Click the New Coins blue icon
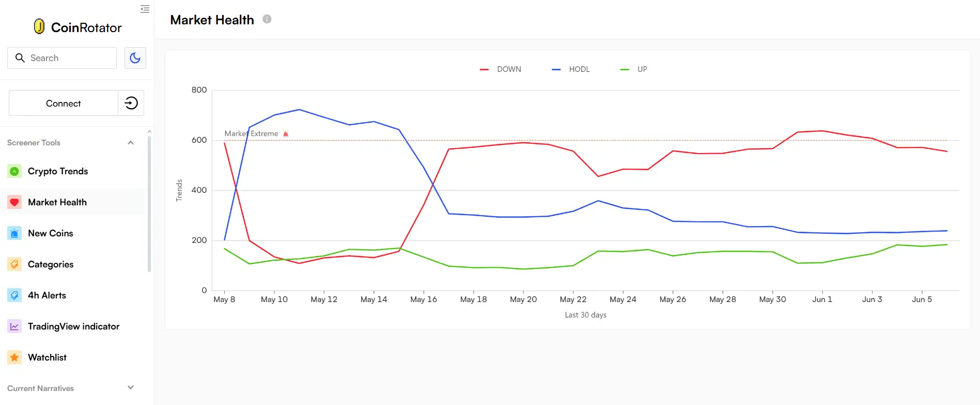Viewport: 980px width, 405px height. point(14,233)
